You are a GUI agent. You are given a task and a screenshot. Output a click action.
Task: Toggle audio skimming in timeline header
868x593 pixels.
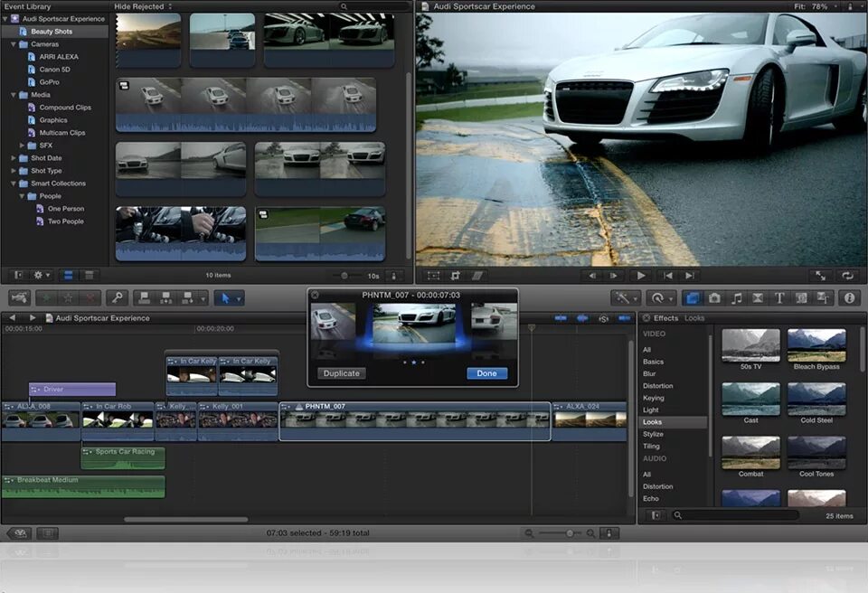click(x=582, y=318)
